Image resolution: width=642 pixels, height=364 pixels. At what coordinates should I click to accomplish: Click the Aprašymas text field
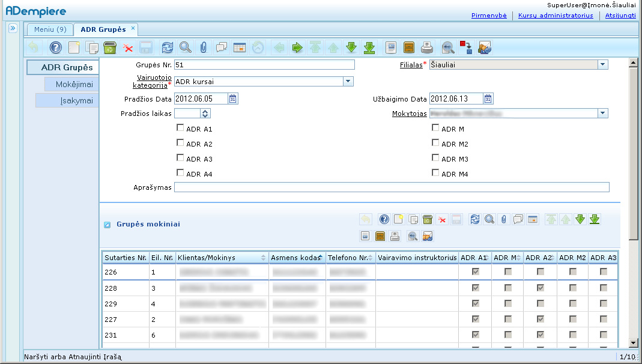pos(392,187)
